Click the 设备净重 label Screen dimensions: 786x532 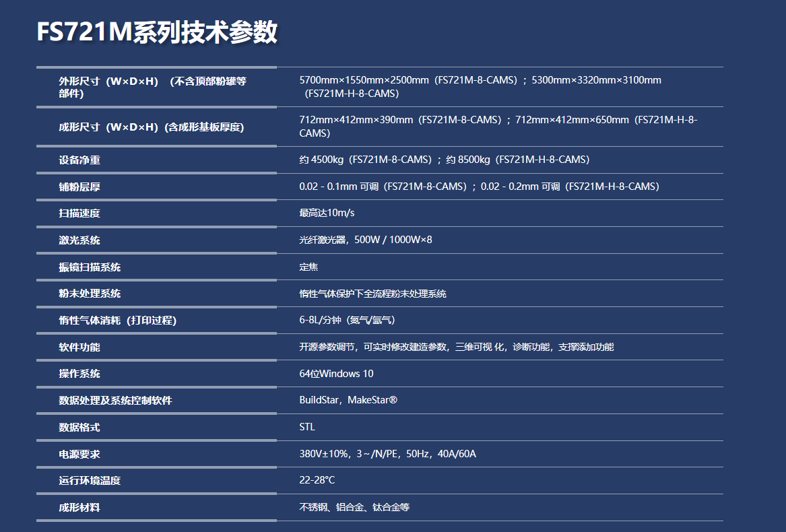click(x=79, y=160)
